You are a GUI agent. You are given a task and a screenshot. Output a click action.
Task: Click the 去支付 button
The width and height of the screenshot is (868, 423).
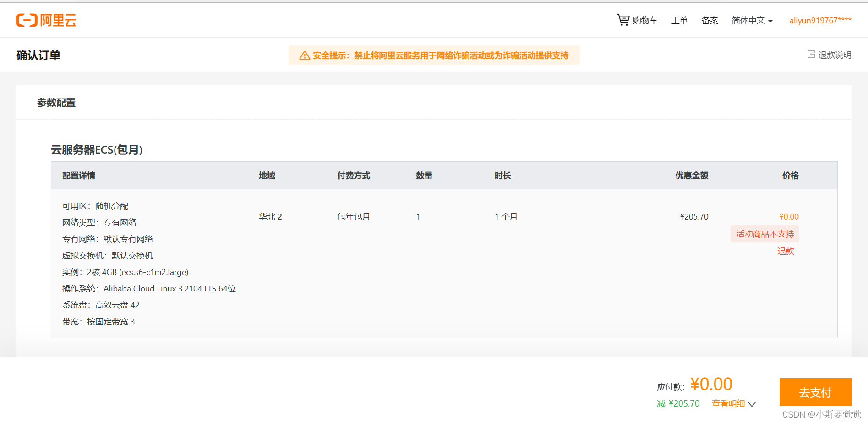pos(815,392)
